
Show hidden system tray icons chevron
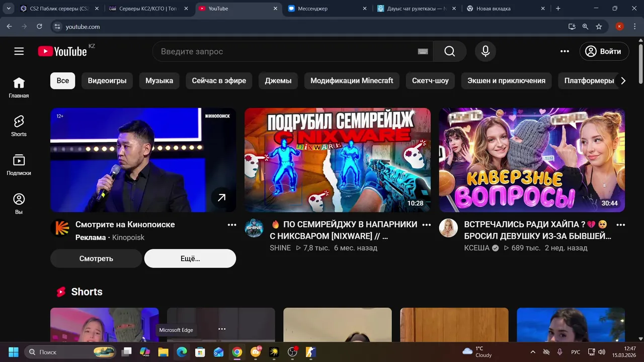tap(533, 352)
